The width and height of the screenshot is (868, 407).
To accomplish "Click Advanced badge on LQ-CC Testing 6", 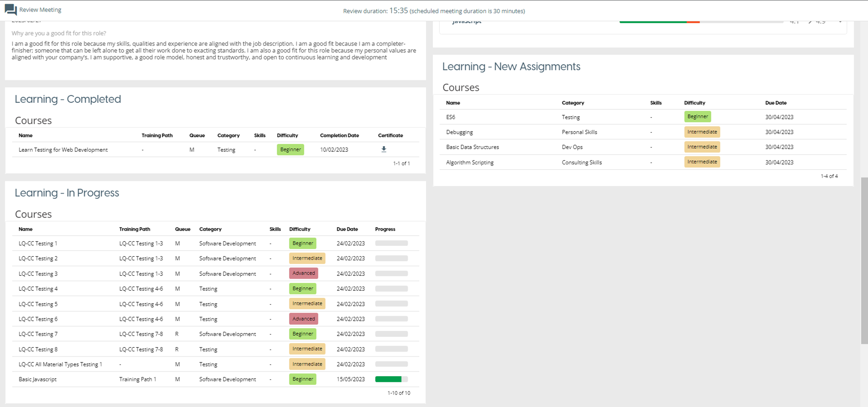I will (x=303, y=318).
